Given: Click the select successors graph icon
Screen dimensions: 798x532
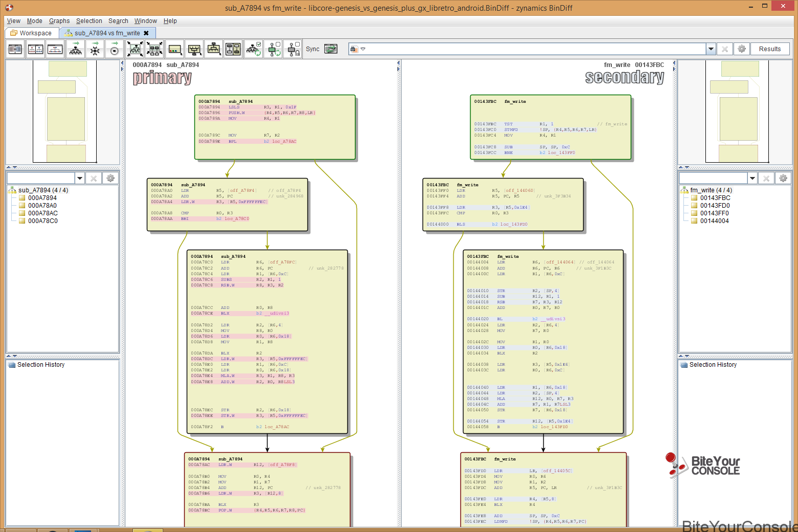Looking at the screenshot, I should click(x=214, y=49).
